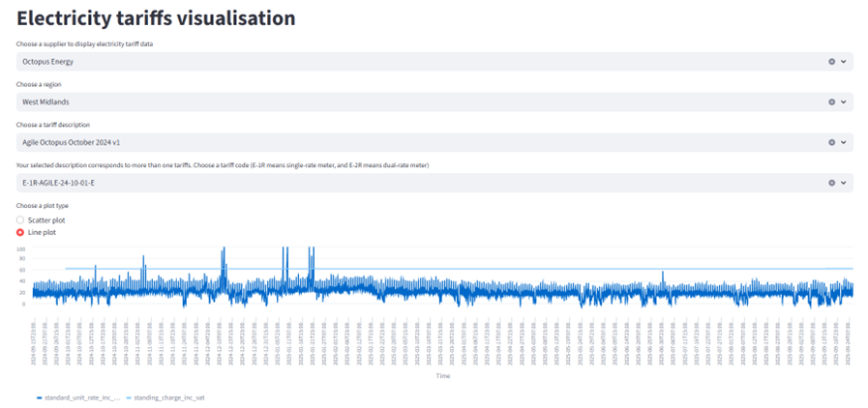Click inside the West Midlands select field

[x=387, y=102]
